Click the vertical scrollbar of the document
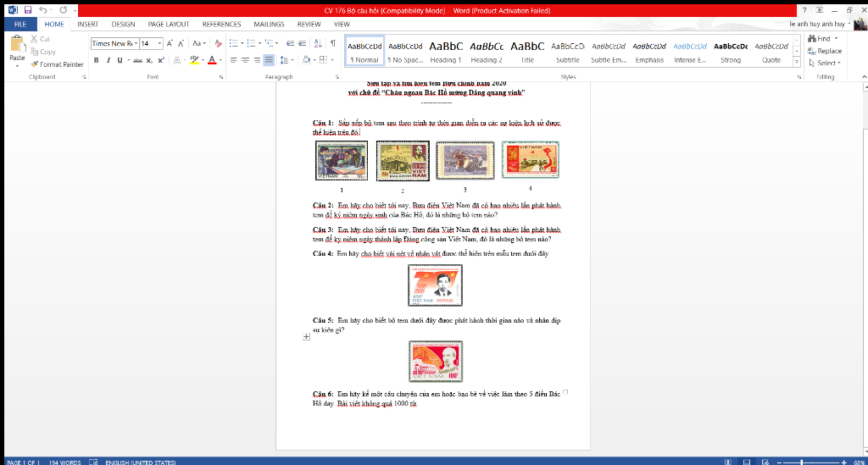This screenshot has height=465, width=868. click(864, 271)
